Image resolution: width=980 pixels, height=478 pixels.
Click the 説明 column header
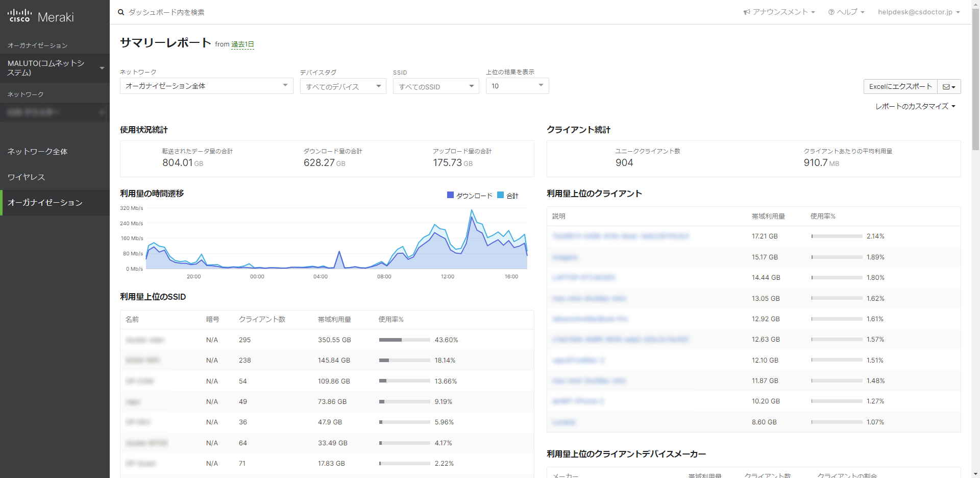coord(559,216)
